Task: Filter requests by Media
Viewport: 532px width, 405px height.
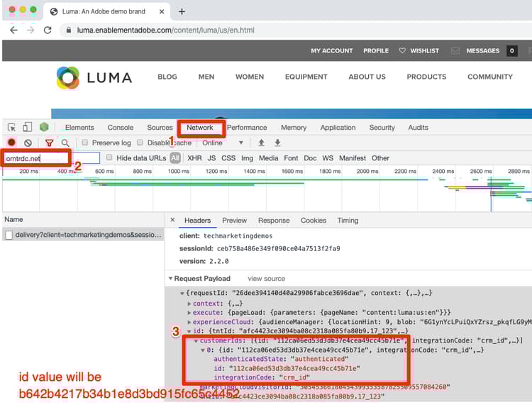Action: point(268,158)
